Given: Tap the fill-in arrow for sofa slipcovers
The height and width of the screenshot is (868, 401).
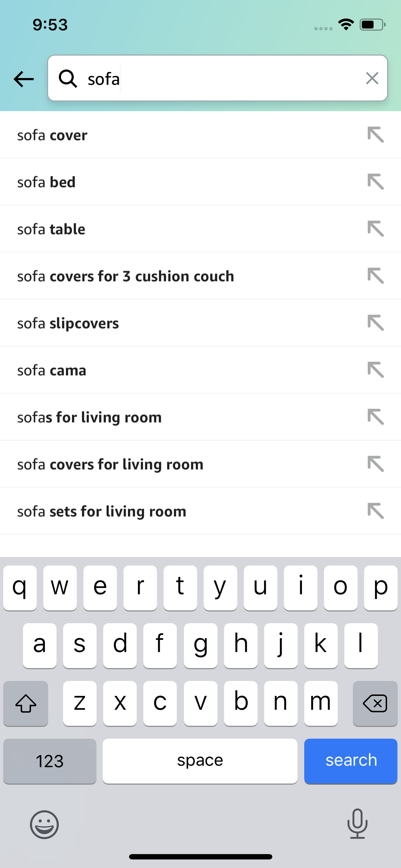Looking at the screenshot, I should [x=376, y=323].
